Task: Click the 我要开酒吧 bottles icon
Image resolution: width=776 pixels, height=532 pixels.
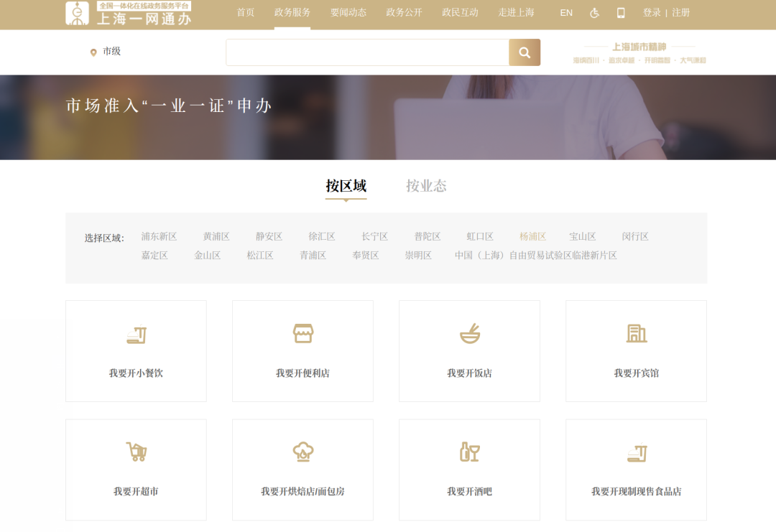Action: 469,452
